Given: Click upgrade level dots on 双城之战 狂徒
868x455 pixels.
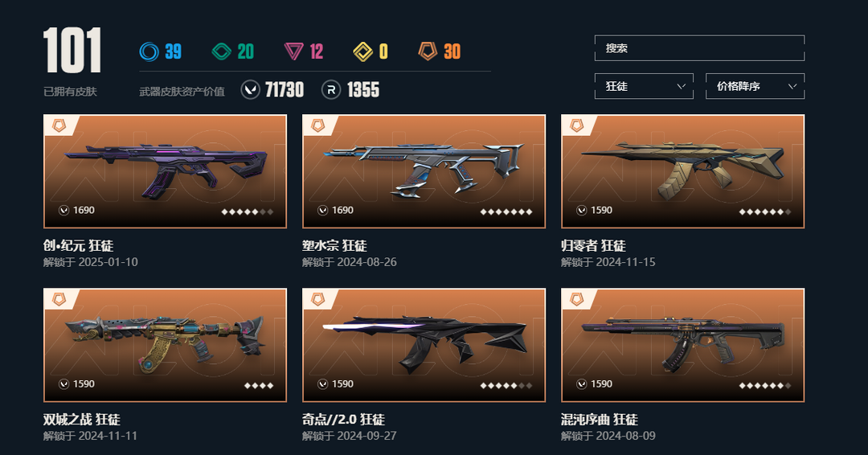Looking at the screenshot, I should 259,386.
